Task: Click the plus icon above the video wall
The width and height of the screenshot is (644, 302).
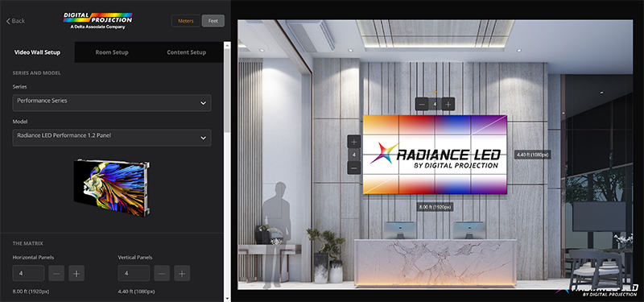Action: [448, 104]
